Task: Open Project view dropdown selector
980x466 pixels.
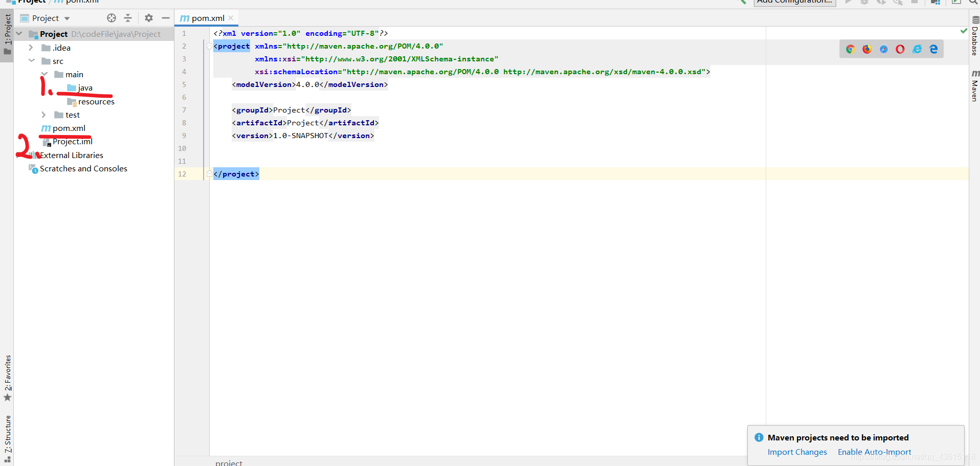Action: coord(45,18)
